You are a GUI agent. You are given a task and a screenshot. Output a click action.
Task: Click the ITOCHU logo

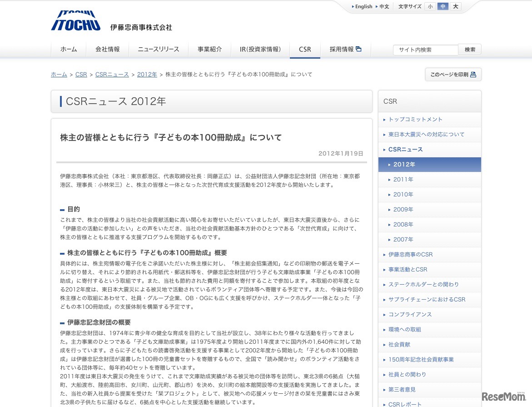tap(76, 21)
